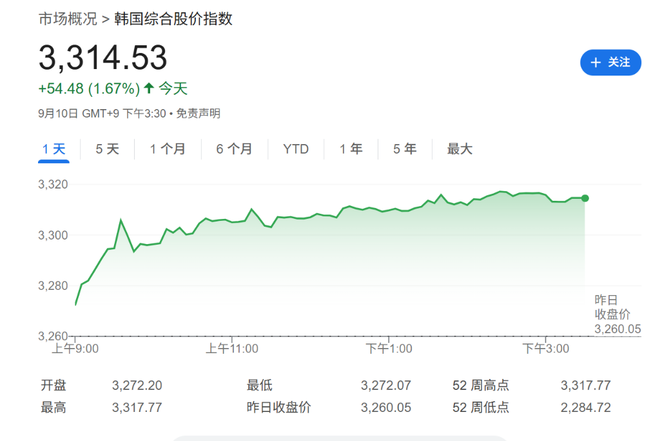The image size is (660, 441).
Task: Click the 52 周高点 value 3,317.77
Action: 586,385
